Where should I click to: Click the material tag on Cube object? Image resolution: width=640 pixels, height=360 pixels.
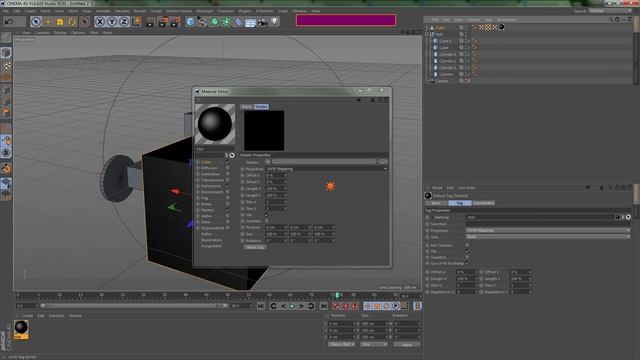point(501,27)
